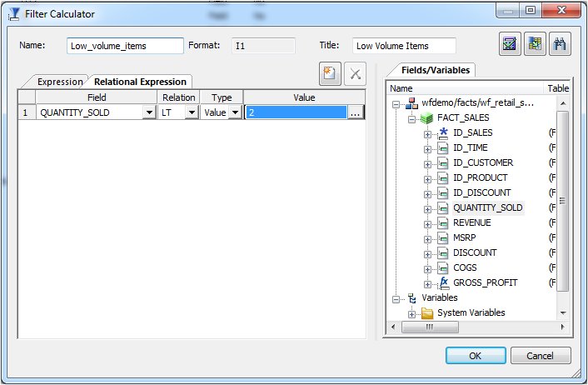Select the ID_CUSTOMER field in tree
This screenshot has width=588, height=385.
tap(483, 162)
